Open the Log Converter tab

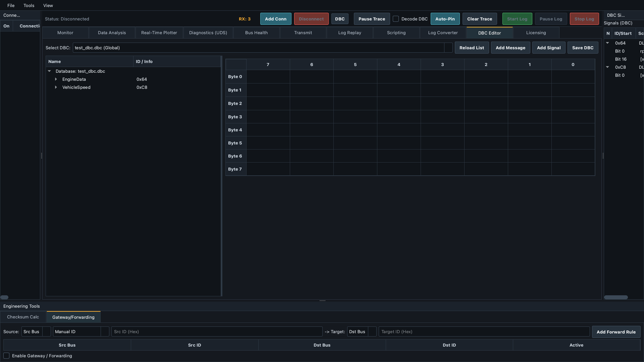(443, 33)
